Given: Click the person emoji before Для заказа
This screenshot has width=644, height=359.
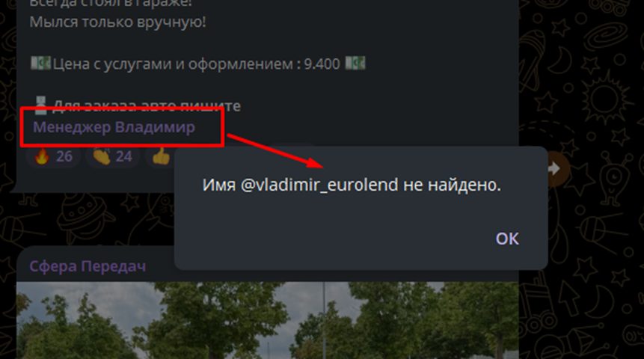Looking at the screenshot, I should point(40,105).
